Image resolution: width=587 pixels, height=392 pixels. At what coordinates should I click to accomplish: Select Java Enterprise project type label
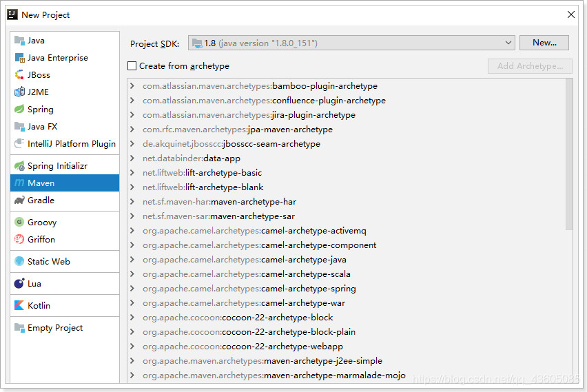click(x=58, y=58)
